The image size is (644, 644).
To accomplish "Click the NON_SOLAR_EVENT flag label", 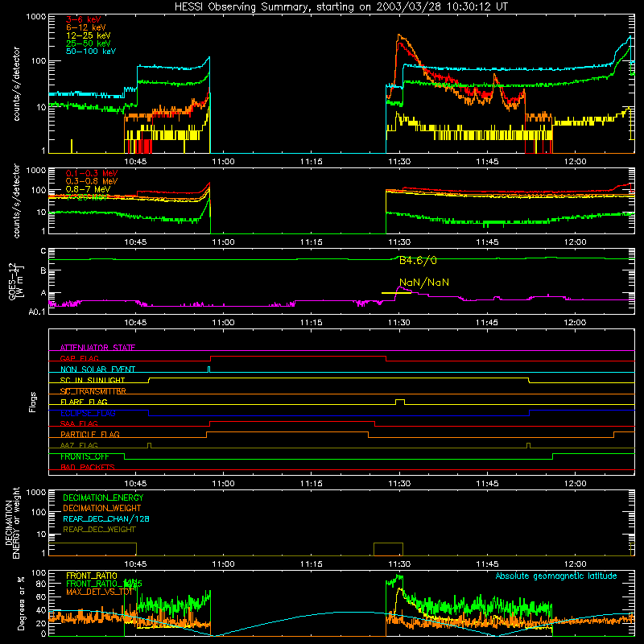I will [97, 369].
